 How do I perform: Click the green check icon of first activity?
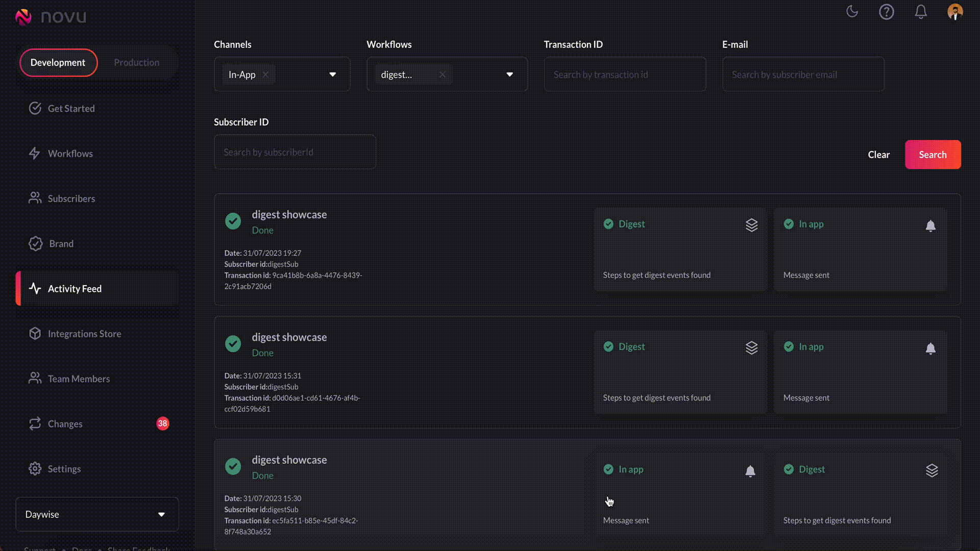click(x=233, y=221)
